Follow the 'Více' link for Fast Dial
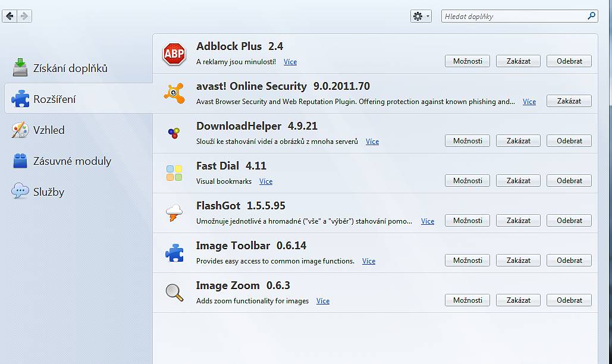The height and width of the screenshot is (364, 612). (x=266, y=181)
